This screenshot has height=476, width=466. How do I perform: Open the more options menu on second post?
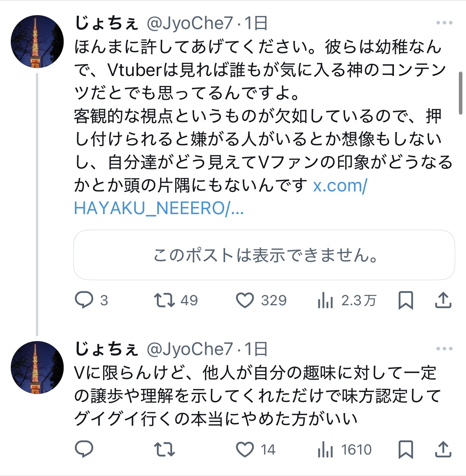pos(444,349)
